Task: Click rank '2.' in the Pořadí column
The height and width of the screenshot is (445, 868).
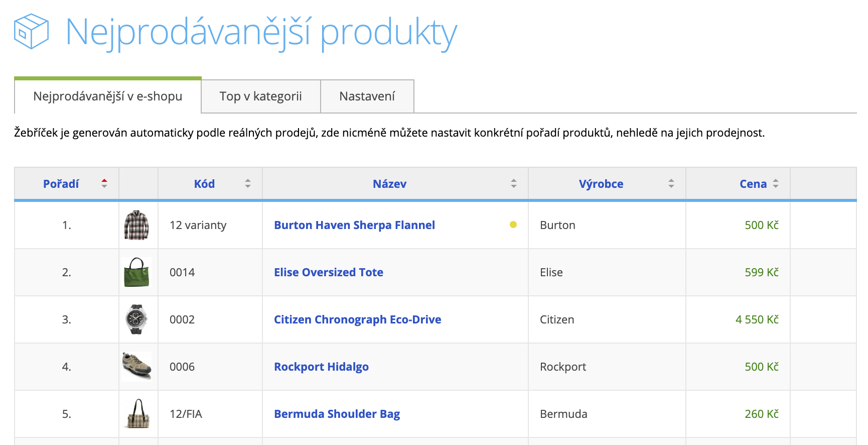Action: [67, 272]
